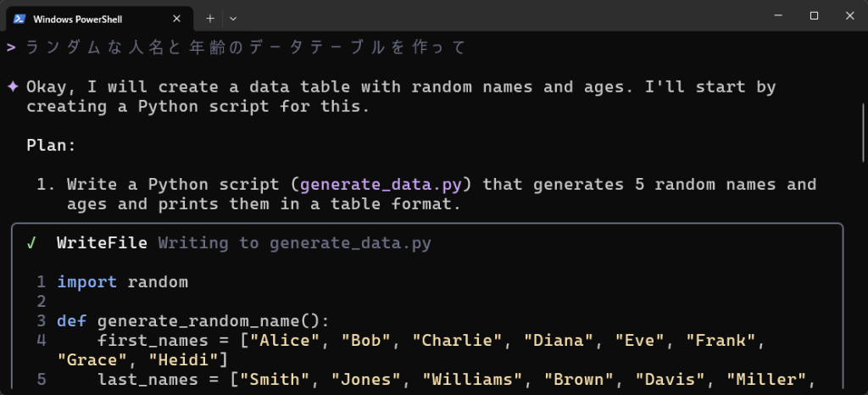Click line number 1 in the code
The image size is (868, 395).
click(x=41, y=281)
